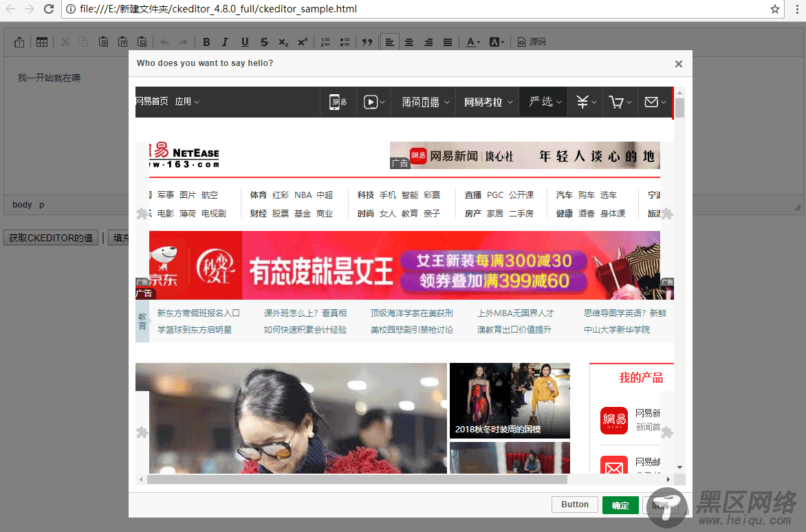Insert a numbered list
Image resolution: width=806 pixels, height=532 pixels.
[x=325, y=42]
